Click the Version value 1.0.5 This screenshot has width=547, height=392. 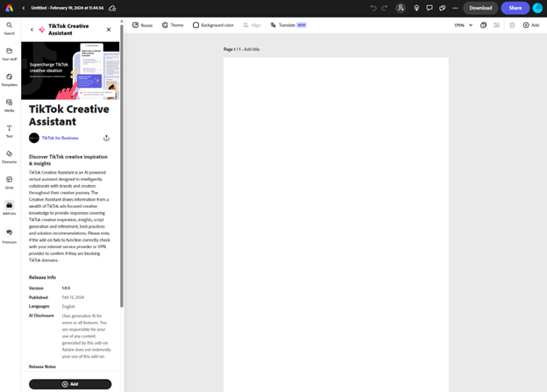(x=66, y=288)
